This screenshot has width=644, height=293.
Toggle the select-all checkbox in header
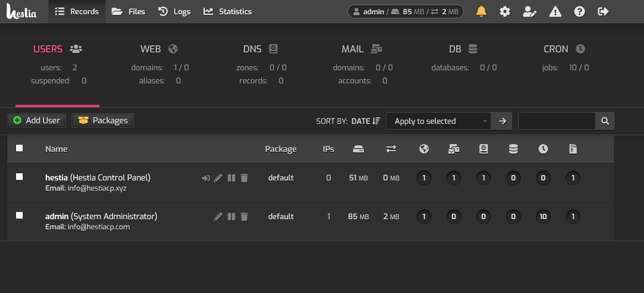(x=19, y=148)
